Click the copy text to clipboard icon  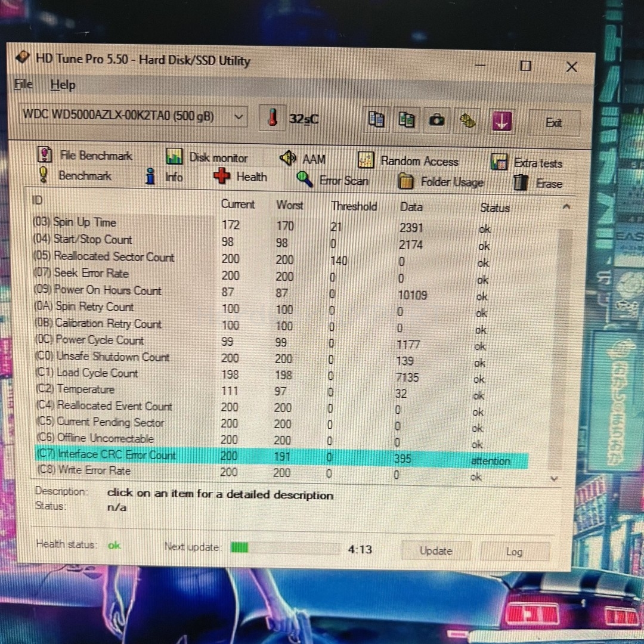coord(376,119)
